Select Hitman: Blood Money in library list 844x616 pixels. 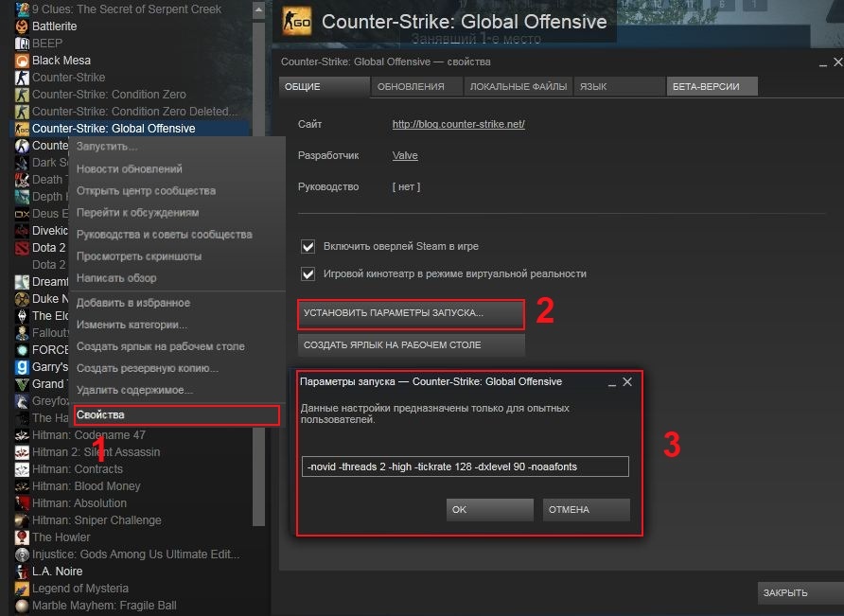[86, 486]
